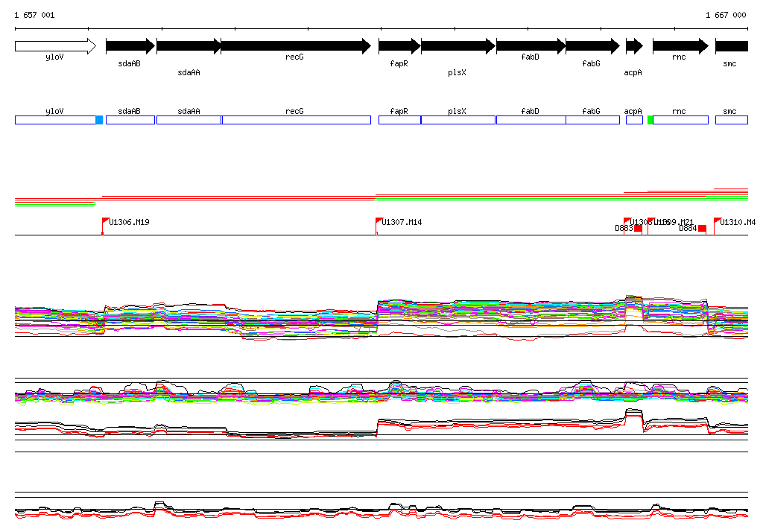This screenshot has width=763, height=532.
Task: Click the blue-outlined fapR segment box
Action: pyautogui.click(x=399, y=120)
